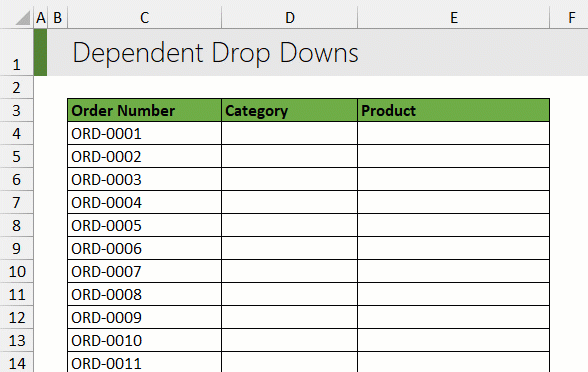
Task: Select cell containing ORD-0001
Action: [x=144, y=133]
